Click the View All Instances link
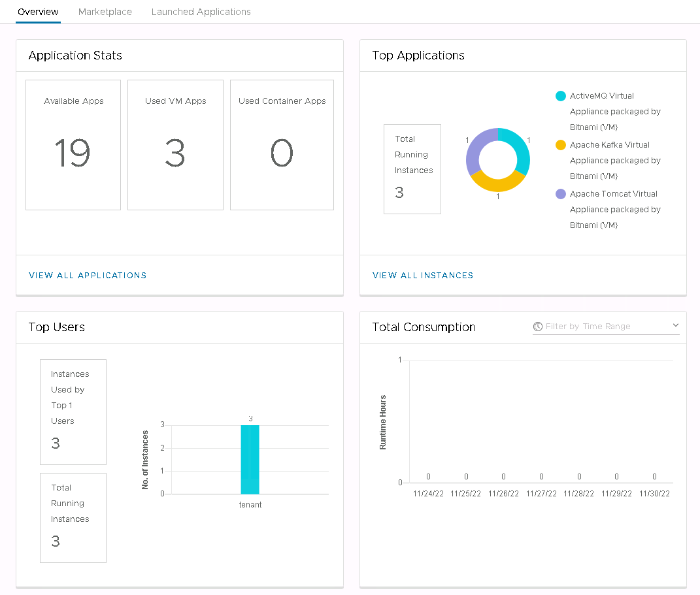Screen dimensions: 700x595 423,276
